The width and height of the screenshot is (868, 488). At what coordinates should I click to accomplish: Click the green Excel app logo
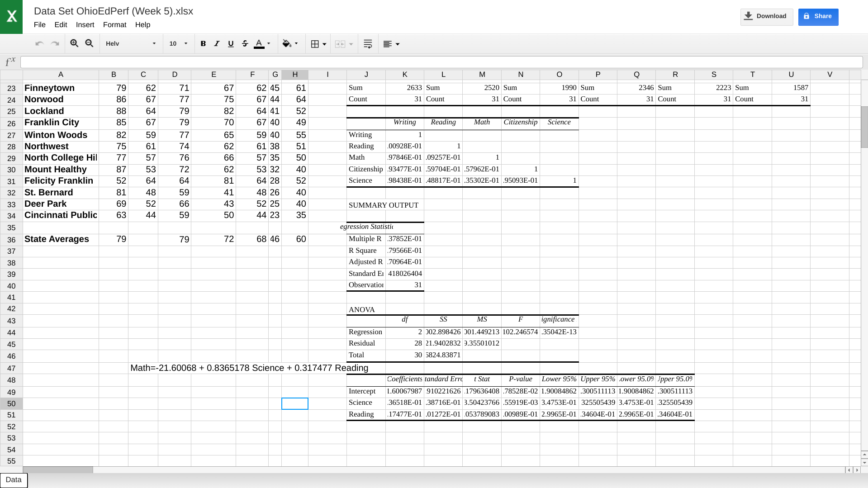[11, 17]
